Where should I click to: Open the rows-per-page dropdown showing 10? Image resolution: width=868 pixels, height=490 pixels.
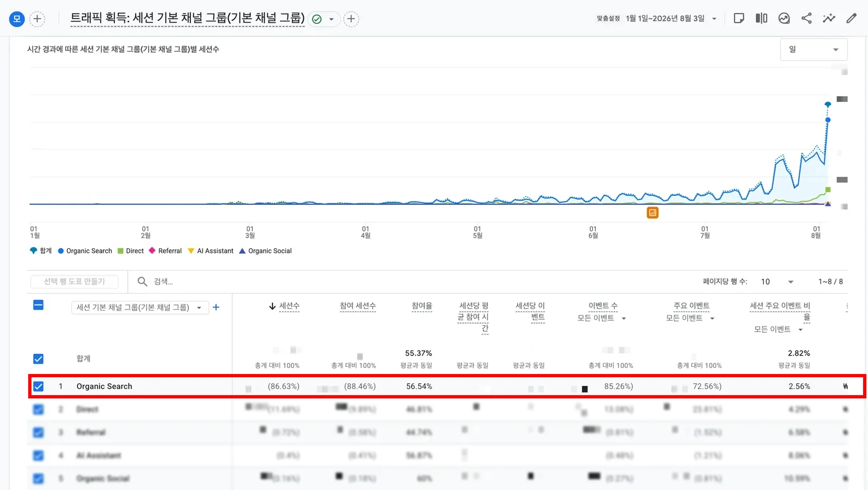tap(777, 281)
